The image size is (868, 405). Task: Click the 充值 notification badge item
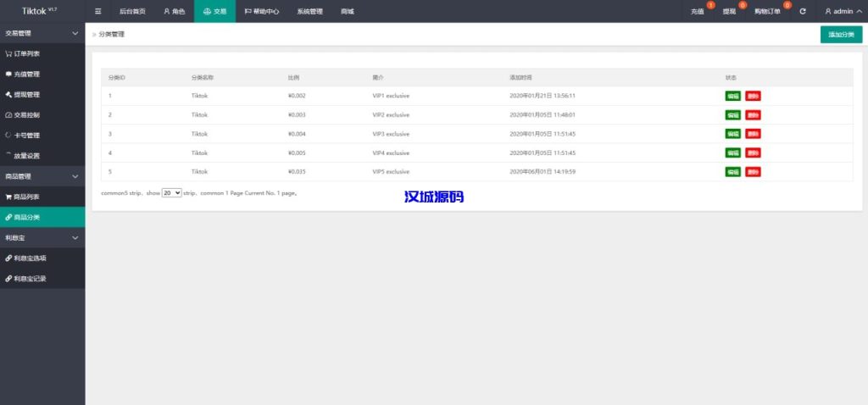pyautogui.click(x=698, y=12)
